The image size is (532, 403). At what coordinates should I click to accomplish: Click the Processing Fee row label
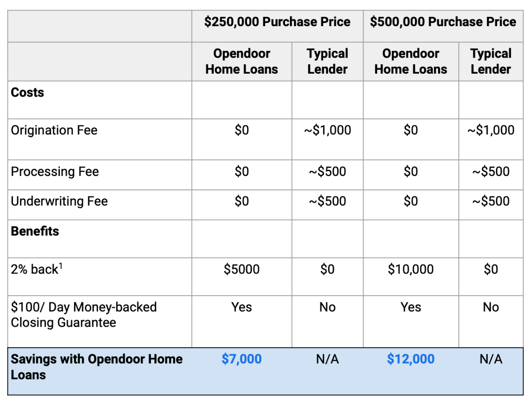pos(55,172)
